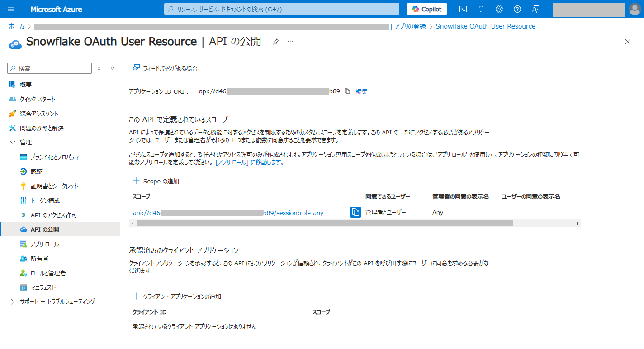This screenshot has height=349, width=644.
Task: Go to ホーム breadcrumb
Action: click(17, 26)
